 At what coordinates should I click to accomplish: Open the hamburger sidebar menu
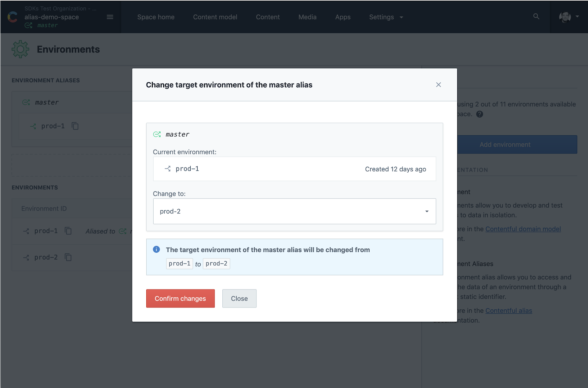pos(110,17)
